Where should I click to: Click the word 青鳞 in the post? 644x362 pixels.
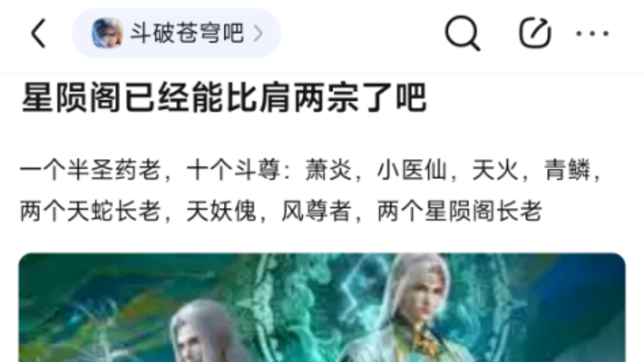[x=567, y=170]
